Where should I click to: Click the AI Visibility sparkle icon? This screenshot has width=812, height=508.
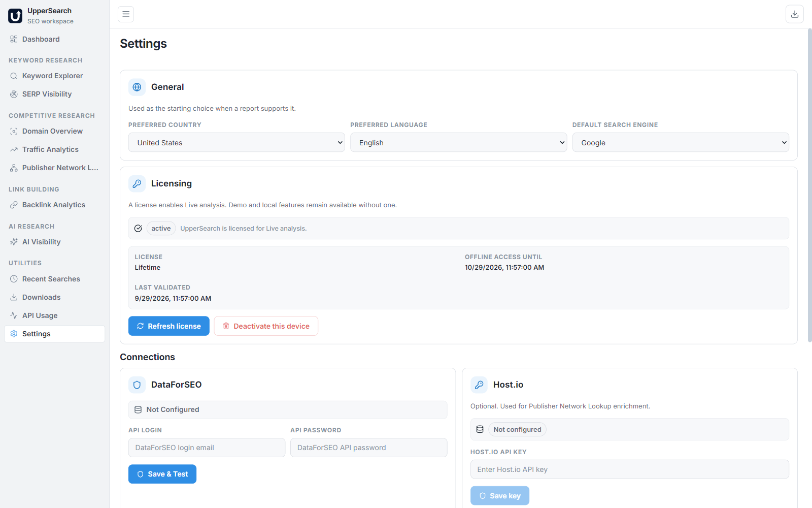14,242
